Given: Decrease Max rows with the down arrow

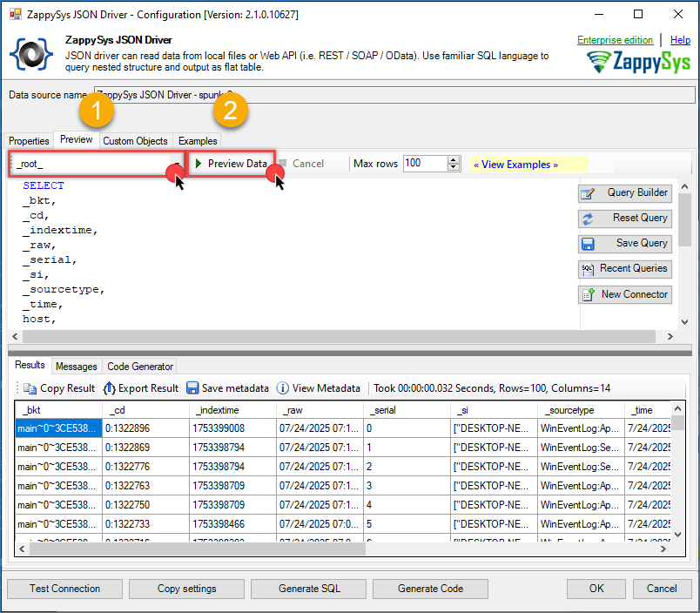Looking at the screenshot, I should (454, 167).
